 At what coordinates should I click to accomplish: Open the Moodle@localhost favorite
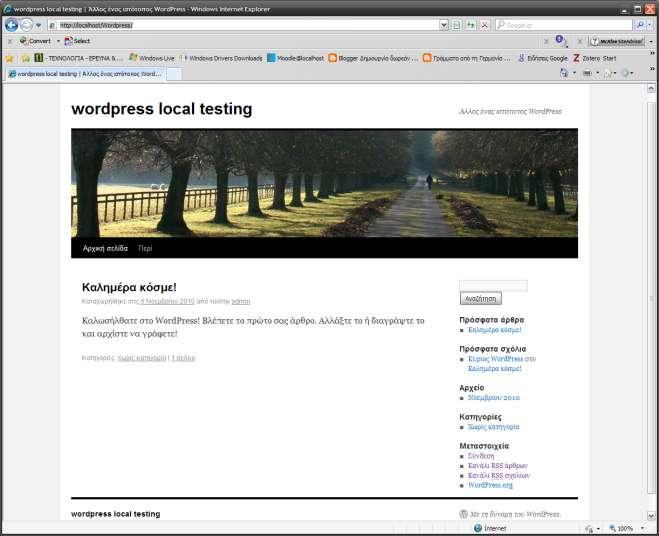295,58
